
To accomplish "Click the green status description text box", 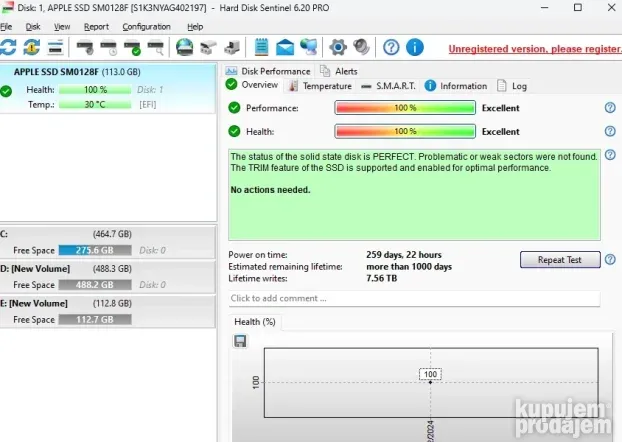I will [x=415, y=195].
